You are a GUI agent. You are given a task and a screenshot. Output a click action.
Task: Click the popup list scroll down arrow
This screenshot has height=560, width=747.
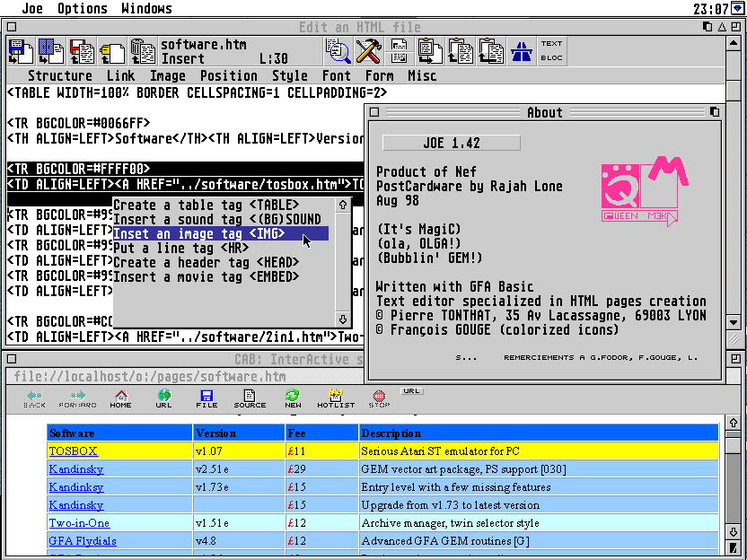(x=343, y=319)
